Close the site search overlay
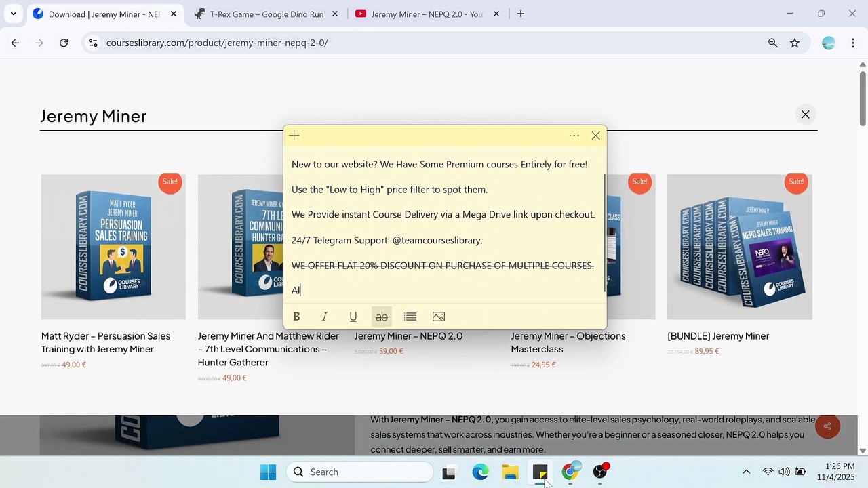 point(806,115)
